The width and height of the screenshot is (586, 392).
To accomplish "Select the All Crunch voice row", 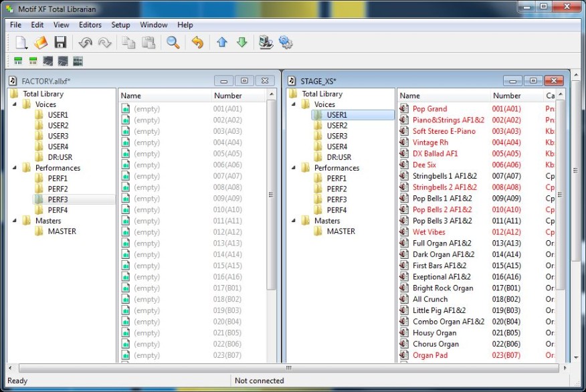I will (476, 299).
